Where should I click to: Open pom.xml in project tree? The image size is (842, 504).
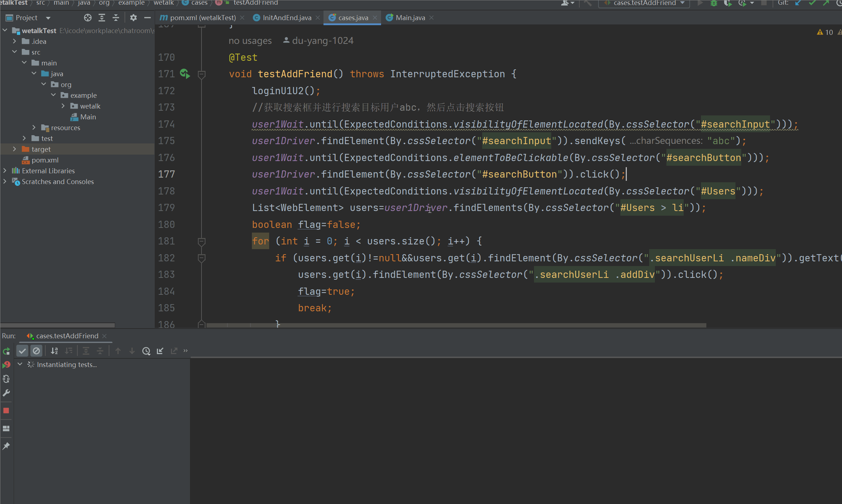45,160
